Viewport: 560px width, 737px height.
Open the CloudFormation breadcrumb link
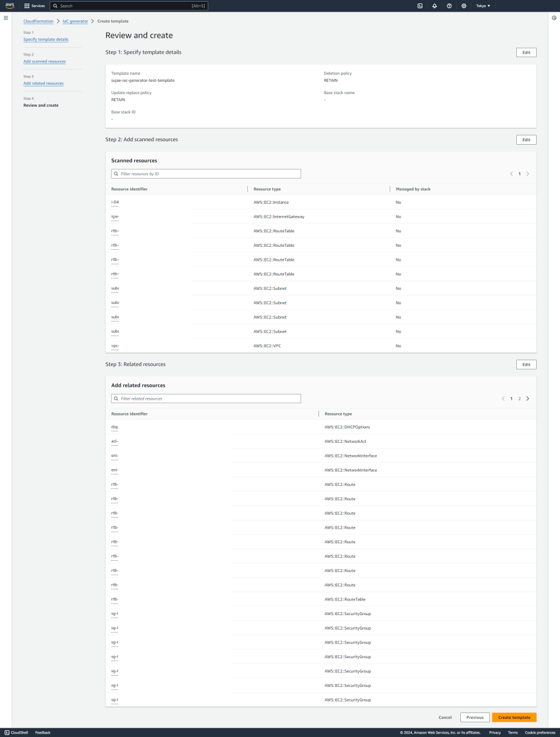tap(38, 21)
